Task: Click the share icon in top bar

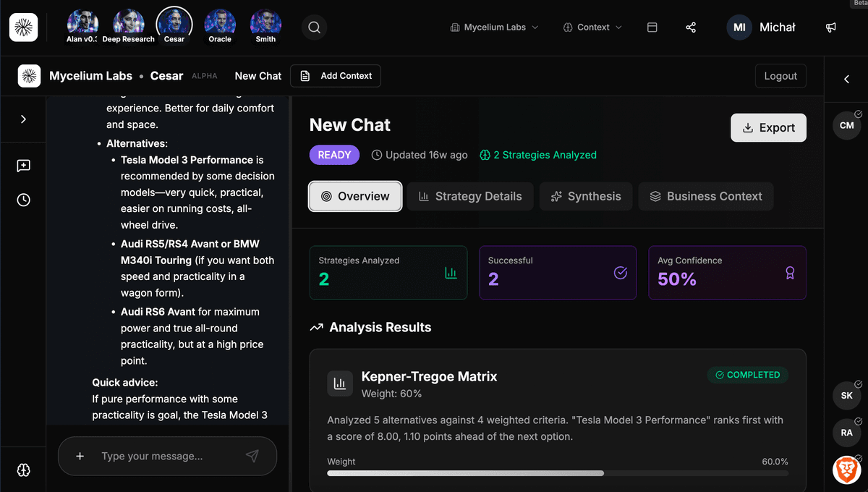Action: point(690,27)
